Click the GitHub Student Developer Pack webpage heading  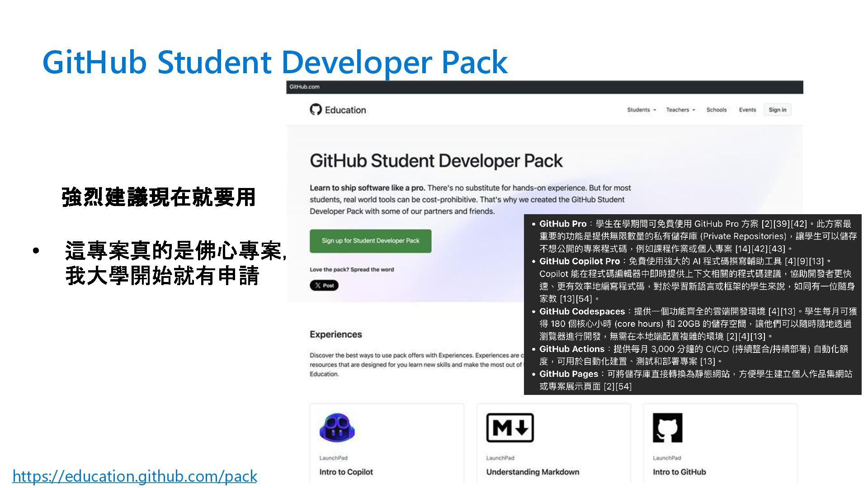436,161
